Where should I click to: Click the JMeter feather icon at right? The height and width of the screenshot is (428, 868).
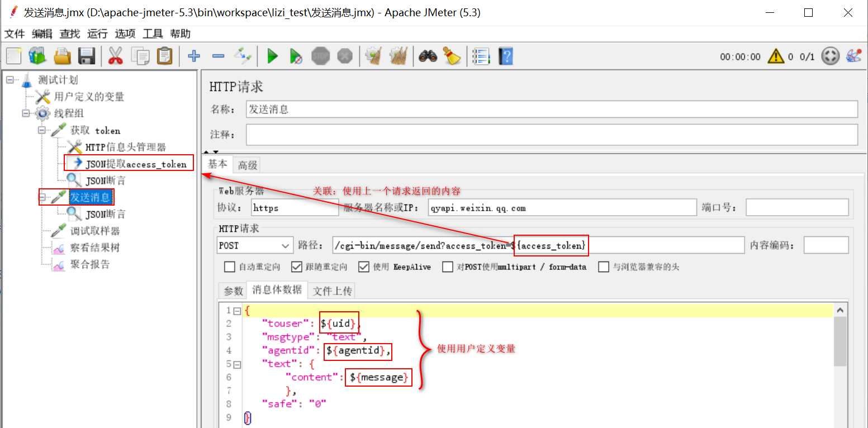(x=853, y=56)
